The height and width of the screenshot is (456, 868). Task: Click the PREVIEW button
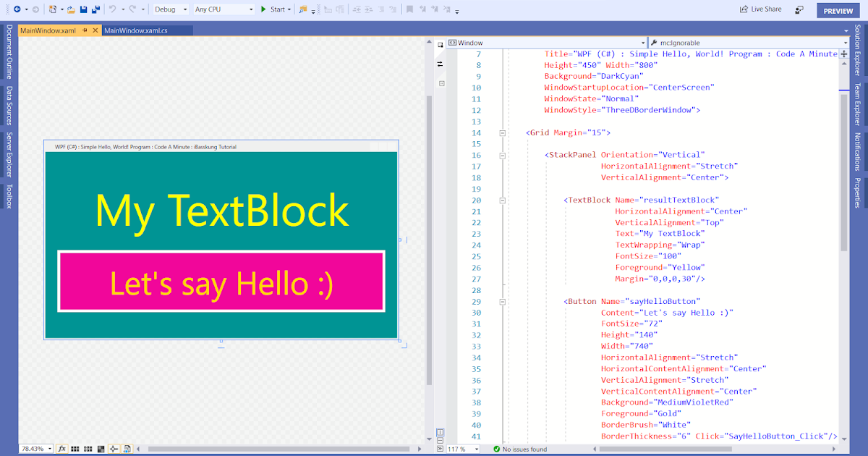pos(837,9)
